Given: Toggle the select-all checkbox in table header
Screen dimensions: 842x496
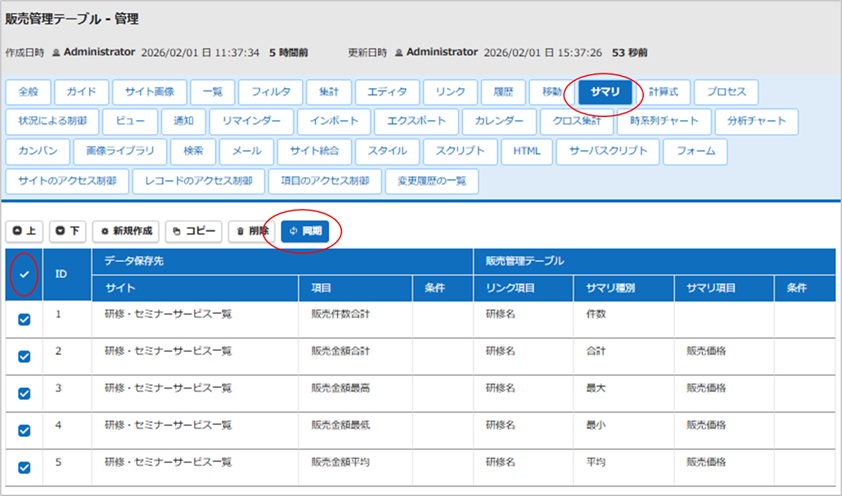Looking at the screenshot, I should [24, 273].
